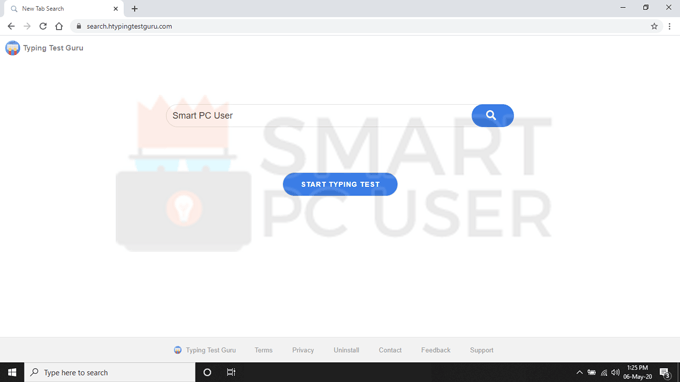The width and height of the screenshot is (680, 382).
Task: Click the battery tray icon
Action: (x=592, y=372)
